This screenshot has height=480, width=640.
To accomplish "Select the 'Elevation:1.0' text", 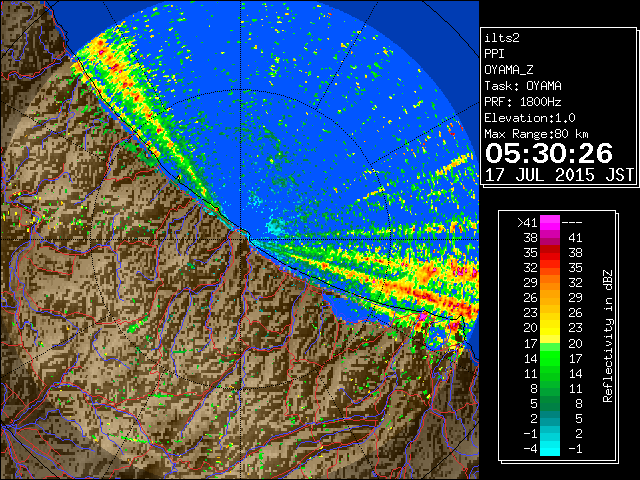I will [x=530, y=118].
